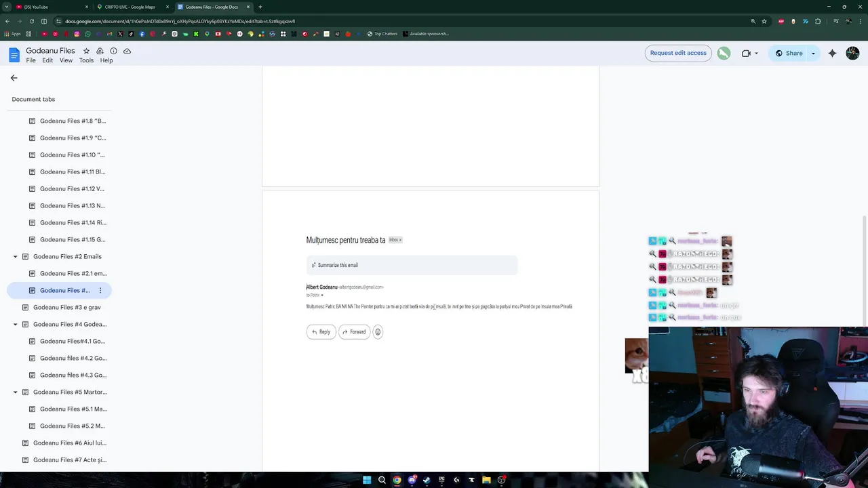
Task: Click the Windows Start button
Action: 367,480
